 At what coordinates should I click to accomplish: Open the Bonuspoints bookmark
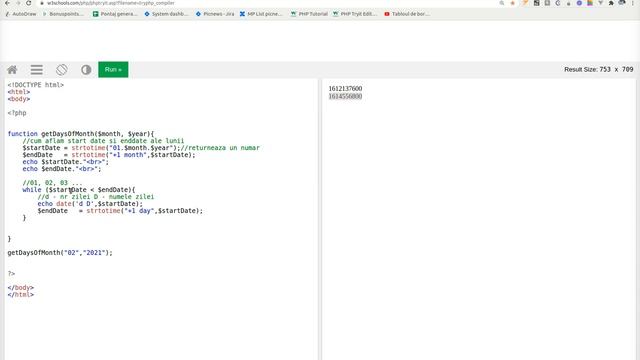pyautogui.click(x=63, y=14)
